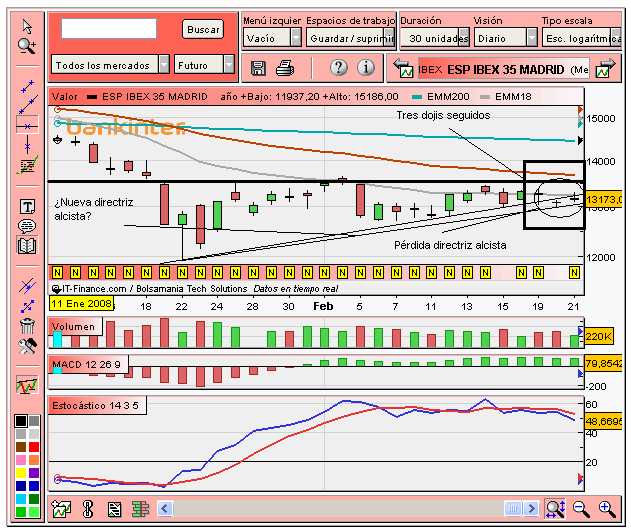Click scrollbar left arrow button
The width and height of the screenshot is (631, 530).
coord(165,509)
